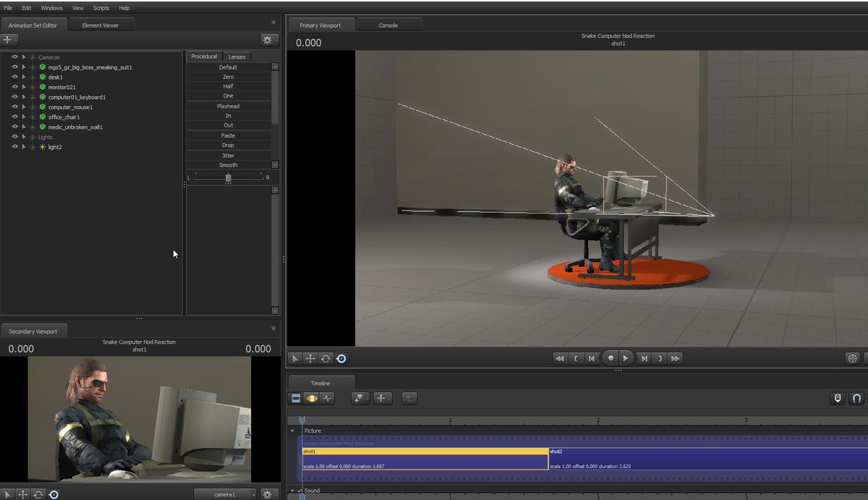Step to next frame

(644, 358)
